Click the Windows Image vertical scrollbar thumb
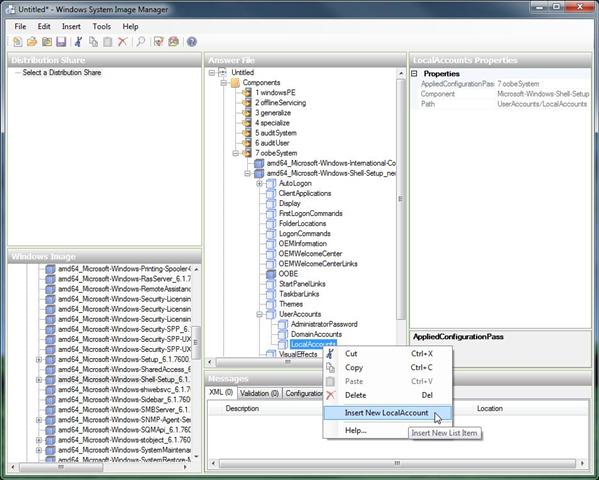The height and width of the screenshot is (480, 599). tap(196, 342)
